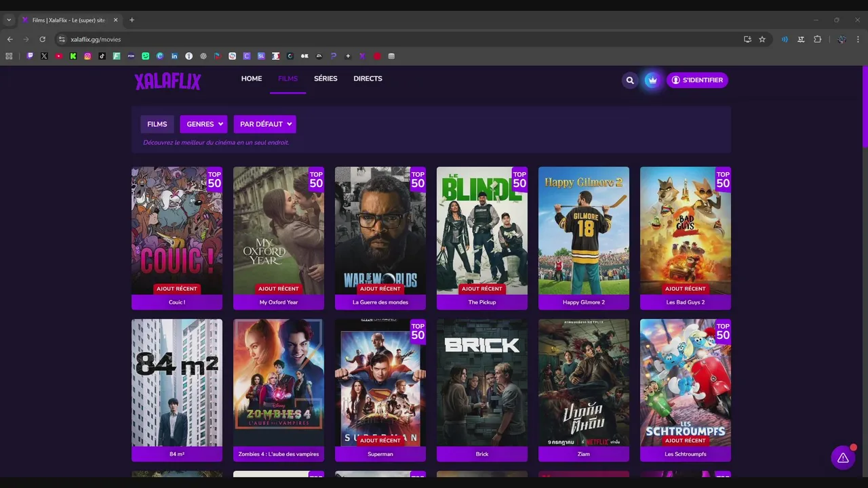Open the SÉRIES menu item
This screenshot has height=488, width=868.
point(325,79)
